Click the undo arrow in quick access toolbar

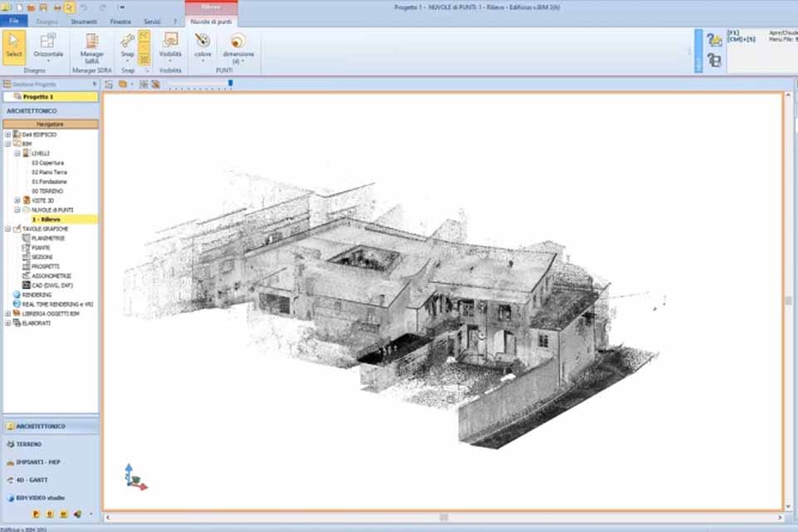coord(83,7)
